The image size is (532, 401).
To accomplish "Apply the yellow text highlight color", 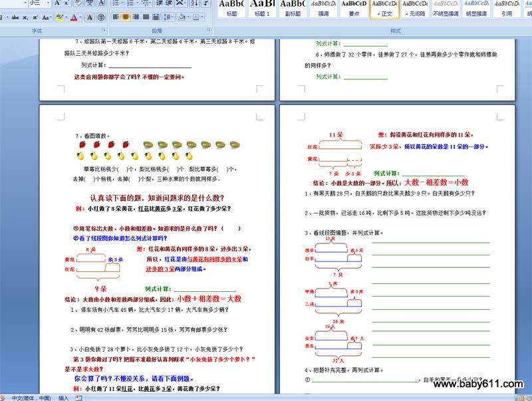I will [59, 17].
